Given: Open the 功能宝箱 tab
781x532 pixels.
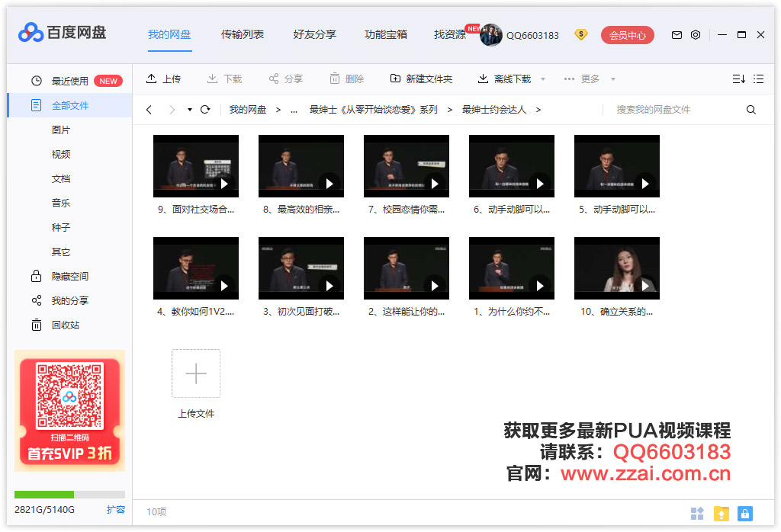Looking at the screenshot, I should tap(386, 34).
